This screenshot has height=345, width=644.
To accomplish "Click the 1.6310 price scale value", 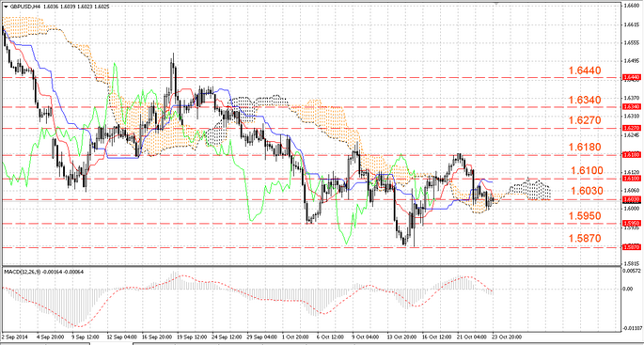I will tap(631, 117).
